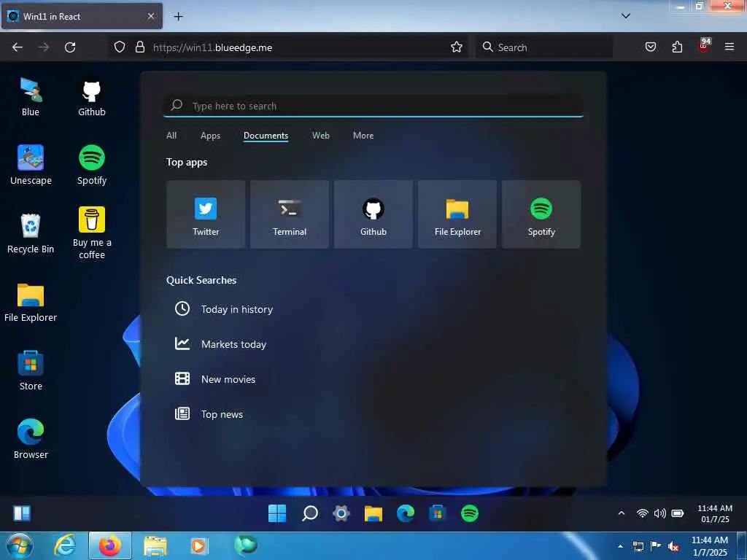Bookmark this page with star icon
Viewport: 747px width, 560px height.
point(457,47)
